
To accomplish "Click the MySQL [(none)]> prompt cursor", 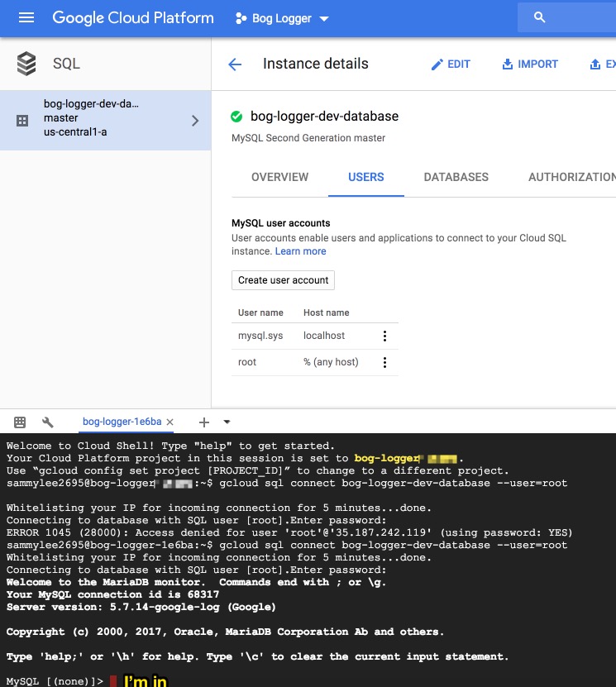I will click(113, 681).
